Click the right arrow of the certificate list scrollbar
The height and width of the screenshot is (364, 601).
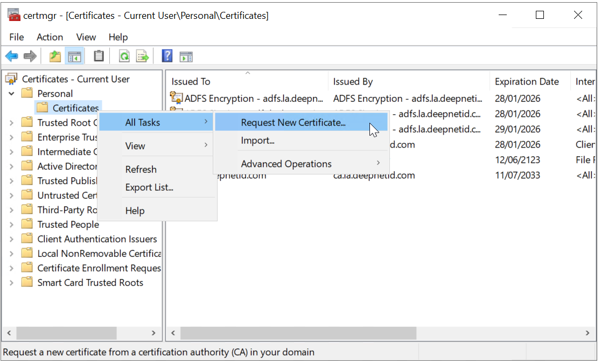588,333
